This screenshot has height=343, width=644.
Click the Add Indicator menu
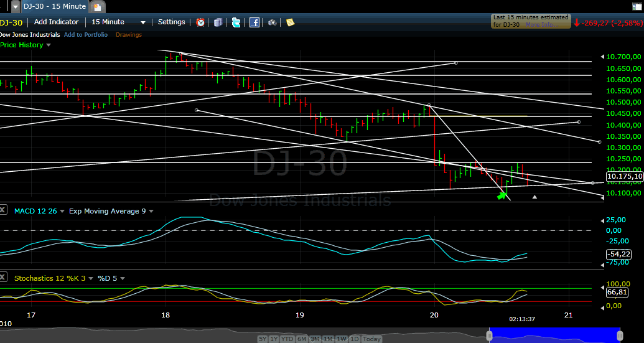tap(56, 22)
